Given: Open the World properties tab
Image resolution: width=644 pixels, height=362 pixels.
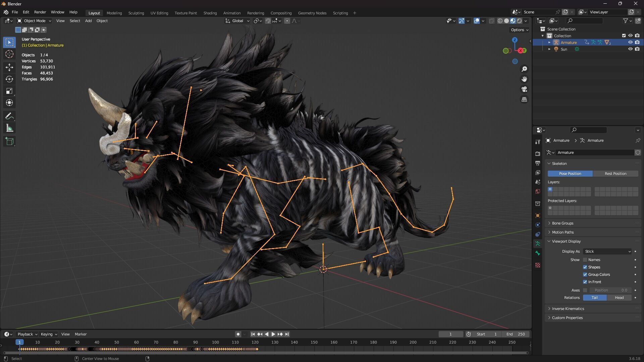Looking at the screenshot, I should click(x=538, y=191).
